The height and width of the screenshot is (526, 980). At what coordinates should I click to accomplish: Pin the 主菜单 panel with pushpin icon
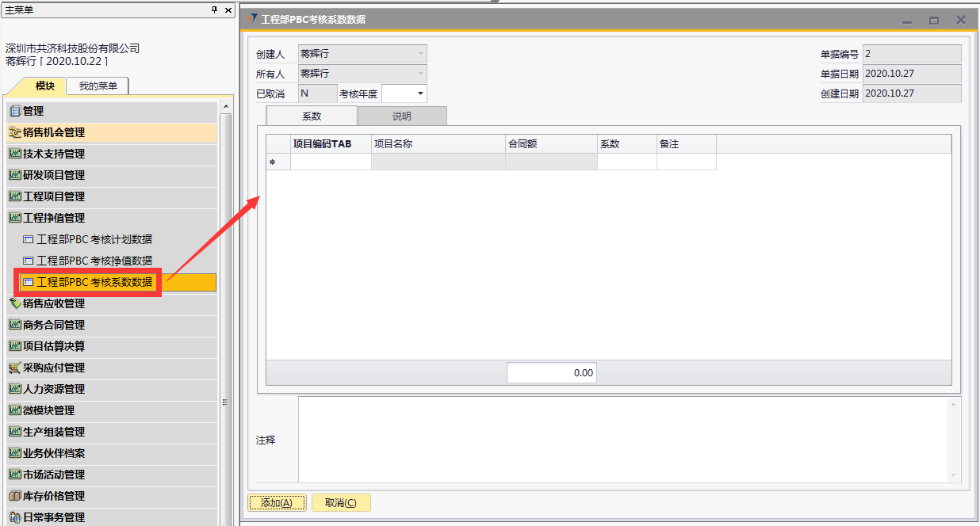point(214,10)
